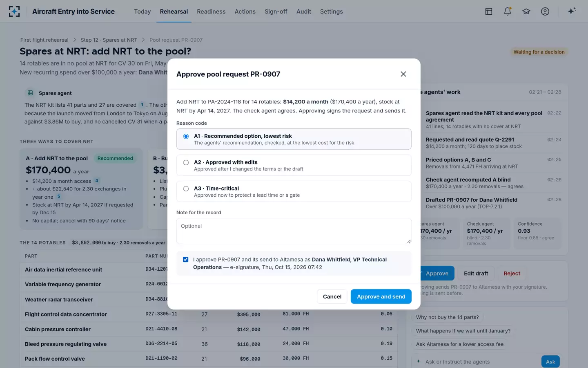Screen dimensions: 588x368
Task: Open the user profile icon
Action: click(545, 11)
